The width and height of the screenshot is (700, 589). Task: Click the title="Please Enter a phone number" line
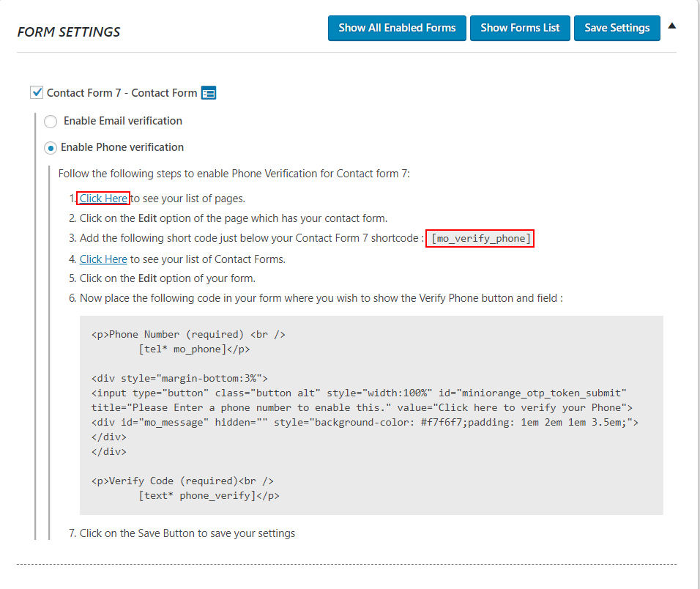click(x=362, y=408)
